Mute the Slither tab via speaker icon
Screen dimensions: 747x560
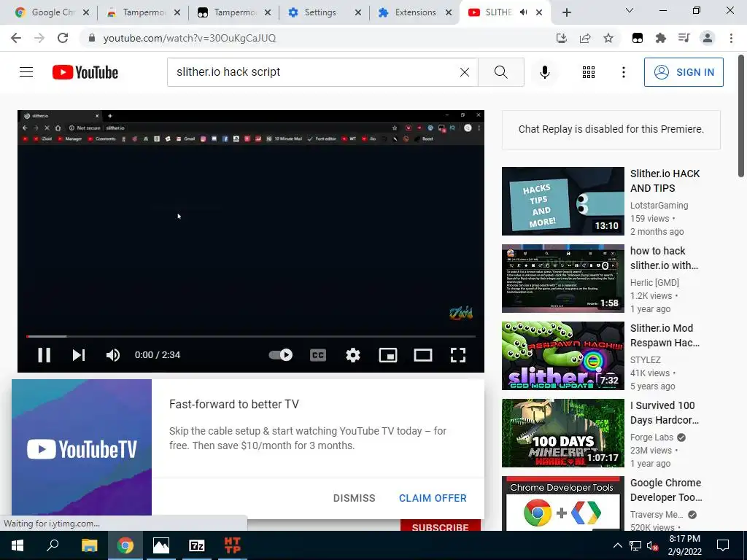(524, 12)
